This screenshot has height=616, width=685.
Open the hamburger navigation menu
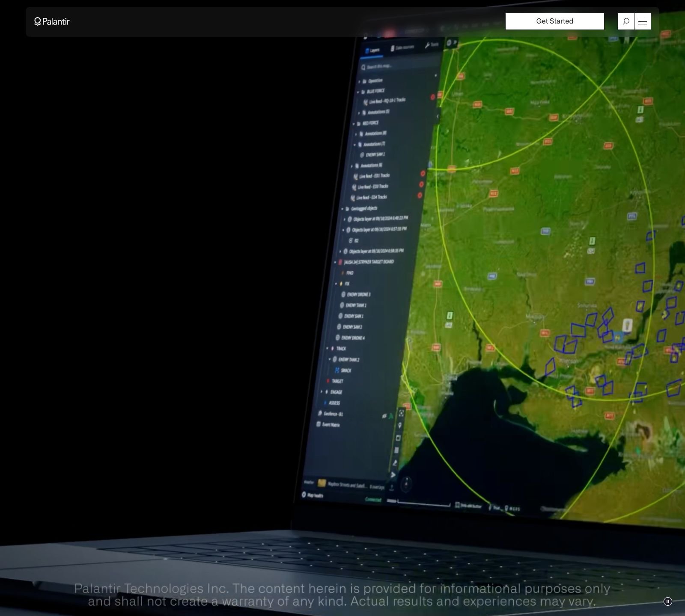click(x=643, y=21)
